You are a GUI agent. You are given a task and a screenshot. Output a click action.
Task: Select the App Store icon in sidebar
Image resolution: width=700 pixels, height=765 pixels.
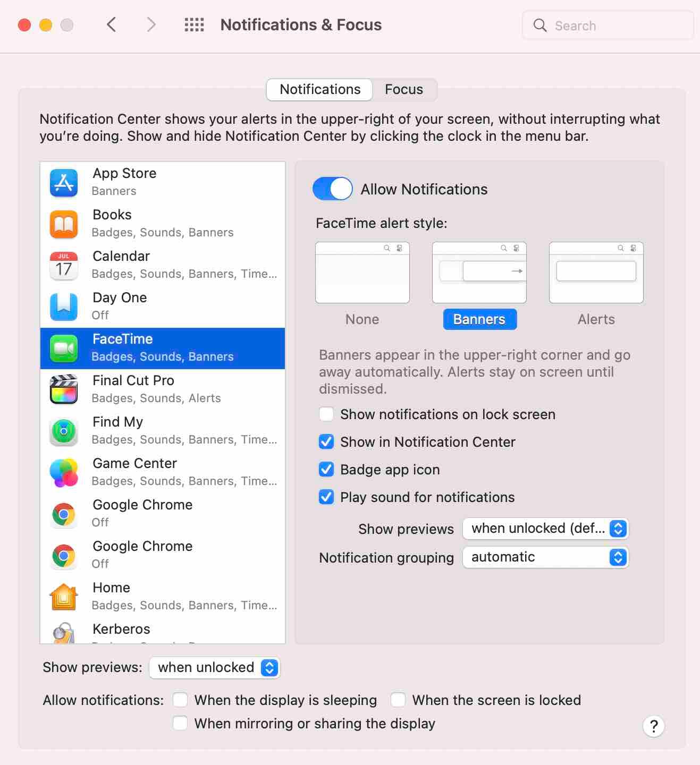coord(63,182)
